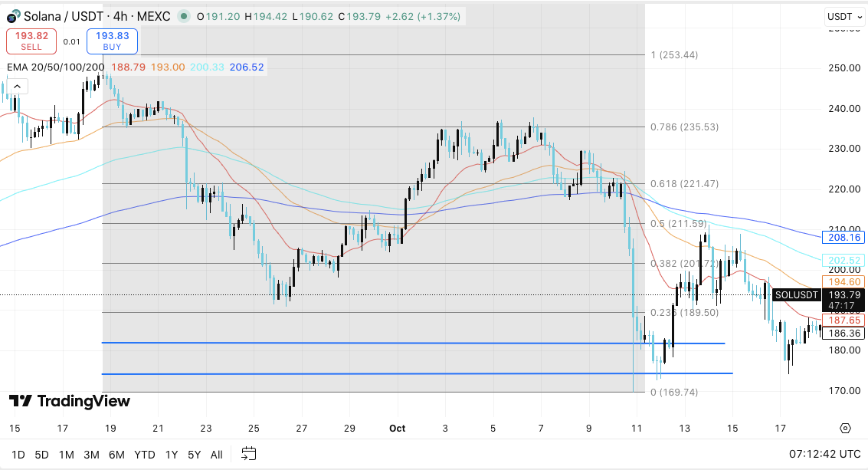Select the 1D time range
The width and height of the screenshot is (868, 470).
point(18,455)
